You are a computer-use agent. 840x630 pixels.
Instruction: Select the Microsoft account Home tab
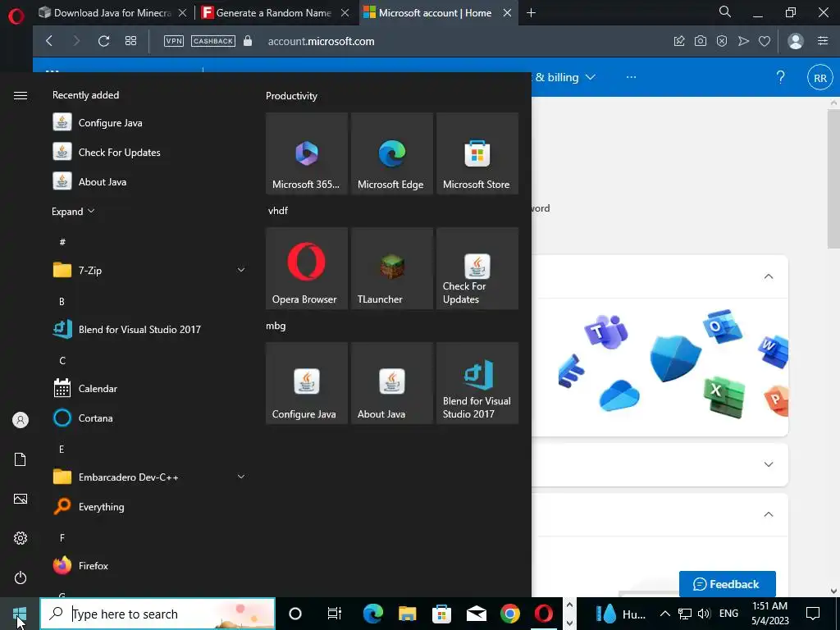coord(435,13)
